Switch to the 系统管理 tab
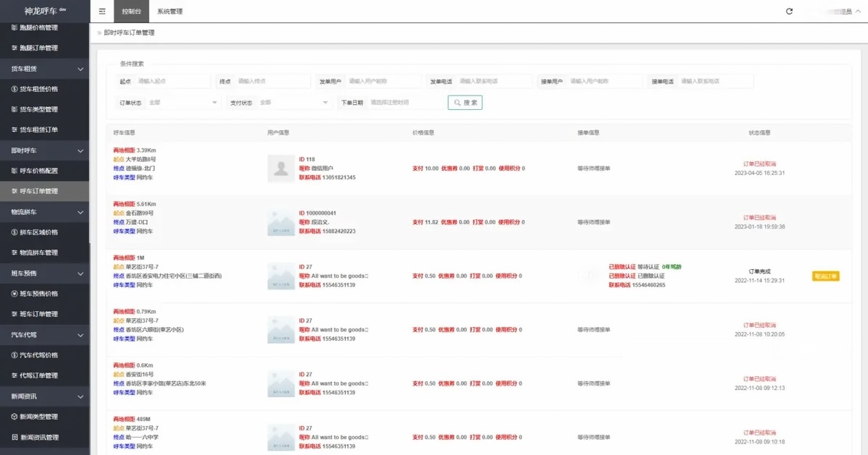The width and height of the screenshot is (868, 455). pyautogui.click(x=170, y=12)
